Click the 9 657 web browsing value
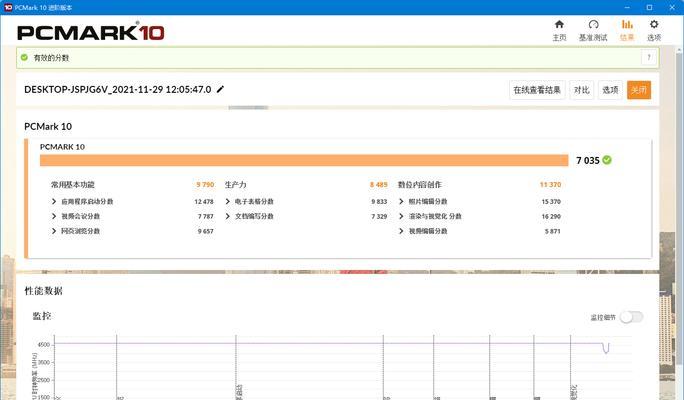Screen dimensions: 684x400 (205, 231)
